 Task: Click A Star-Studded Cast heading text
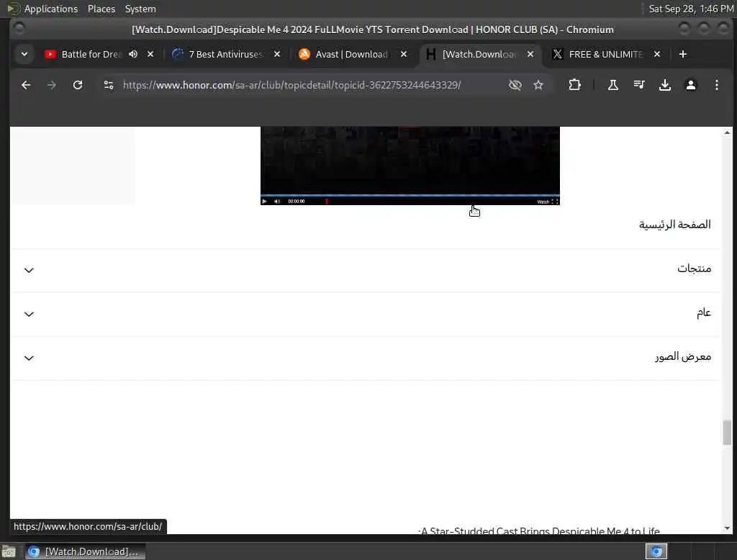[x=538, y=530]
